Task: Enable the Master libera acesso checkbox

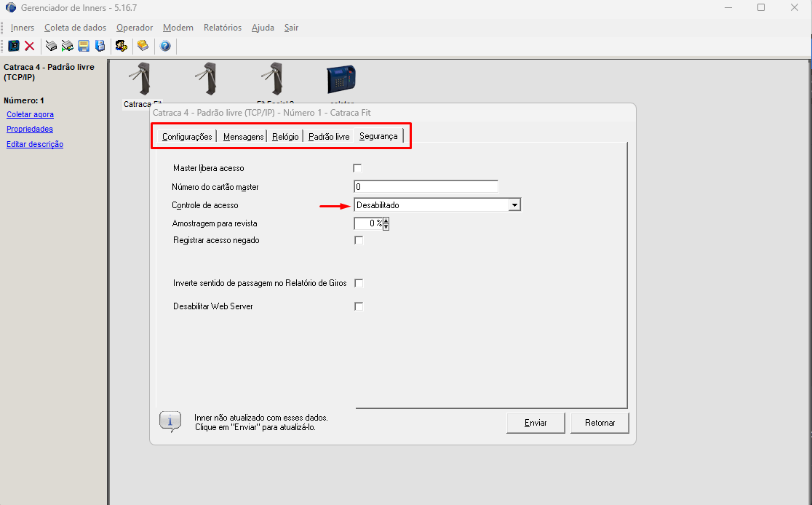Action: coord(357,168)
